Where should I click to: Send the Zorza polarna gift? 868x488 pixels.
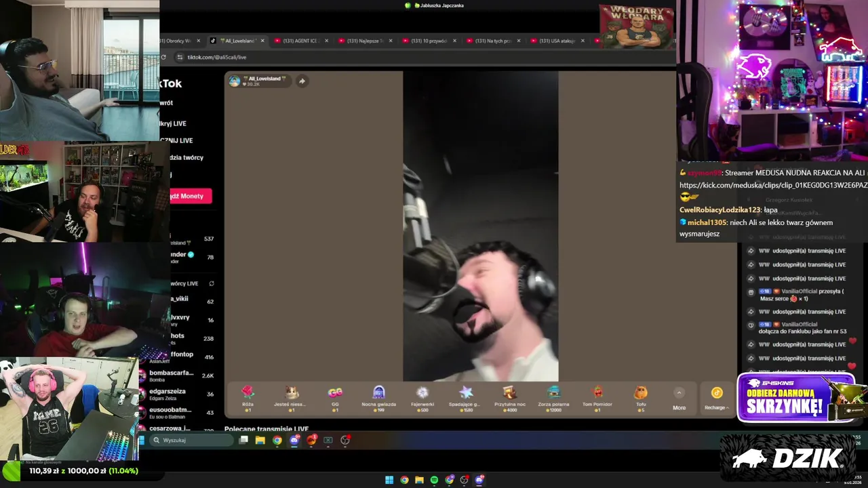coord(553,398)
